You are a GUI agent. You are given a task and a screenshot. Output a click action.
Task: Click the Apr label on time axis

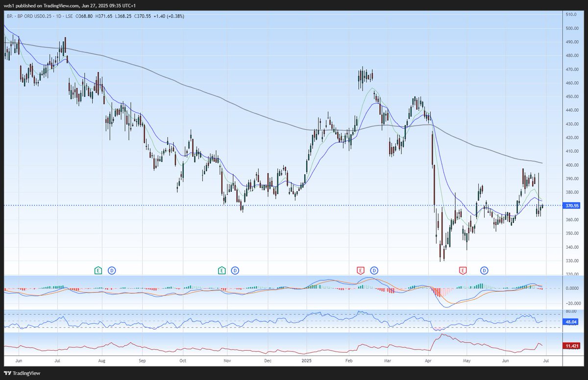428,360
